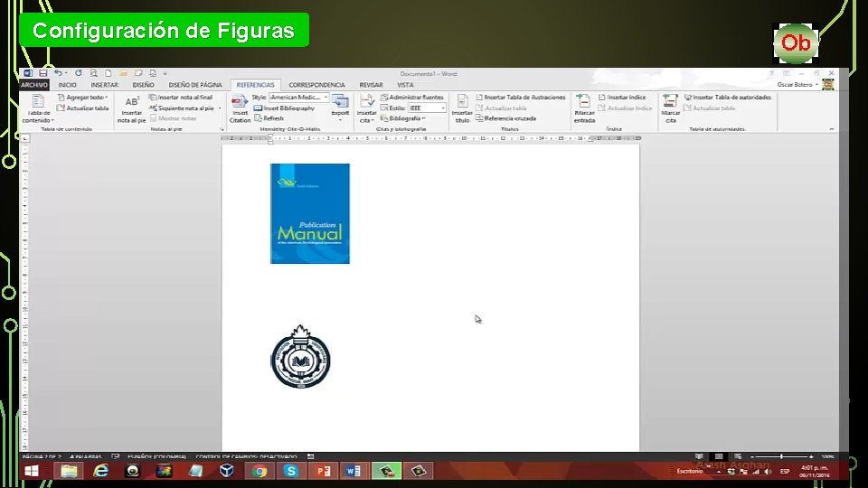This screenshot has width=868, height=488.
Task: Click Marcar entrada icon
Action: click(x=584, y=108)
